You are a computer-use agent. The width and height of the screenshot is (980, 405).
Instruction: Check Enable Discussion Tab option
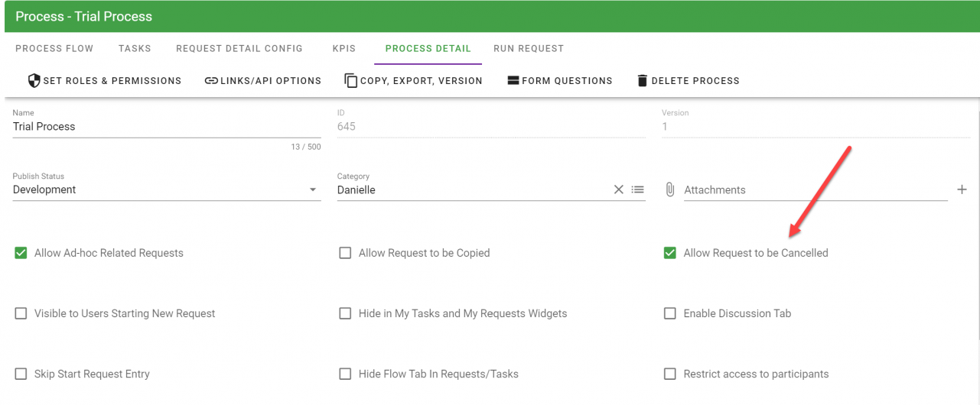670,313
